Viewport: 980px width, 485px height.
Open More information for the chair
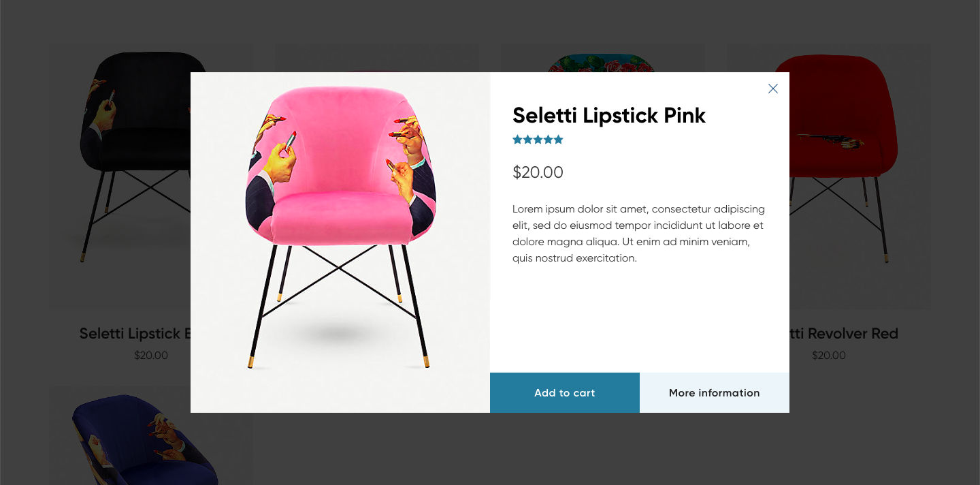tap(714, 392)
